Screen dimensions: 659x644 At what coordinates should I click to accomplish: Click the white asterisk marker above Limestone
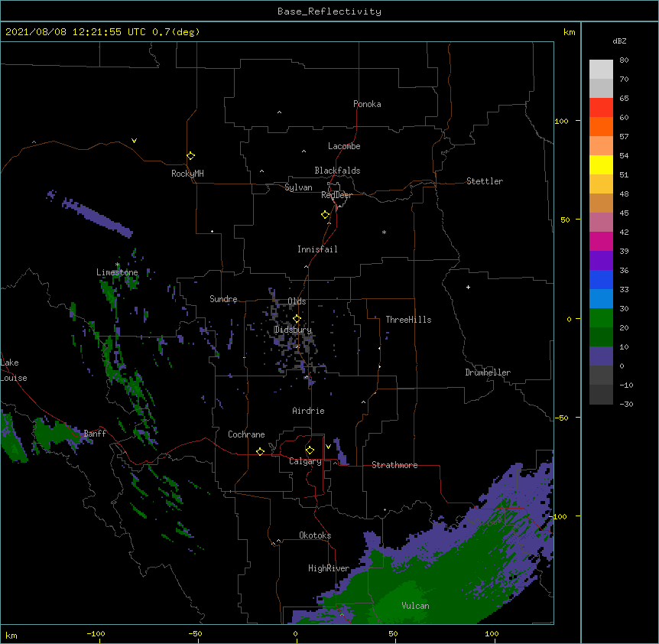(118, 265)
